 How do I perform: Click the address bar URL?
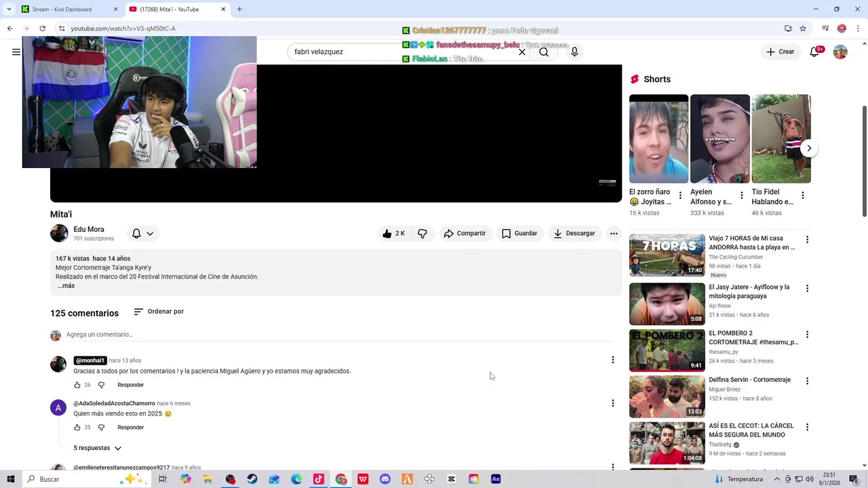tap(123, 28)
